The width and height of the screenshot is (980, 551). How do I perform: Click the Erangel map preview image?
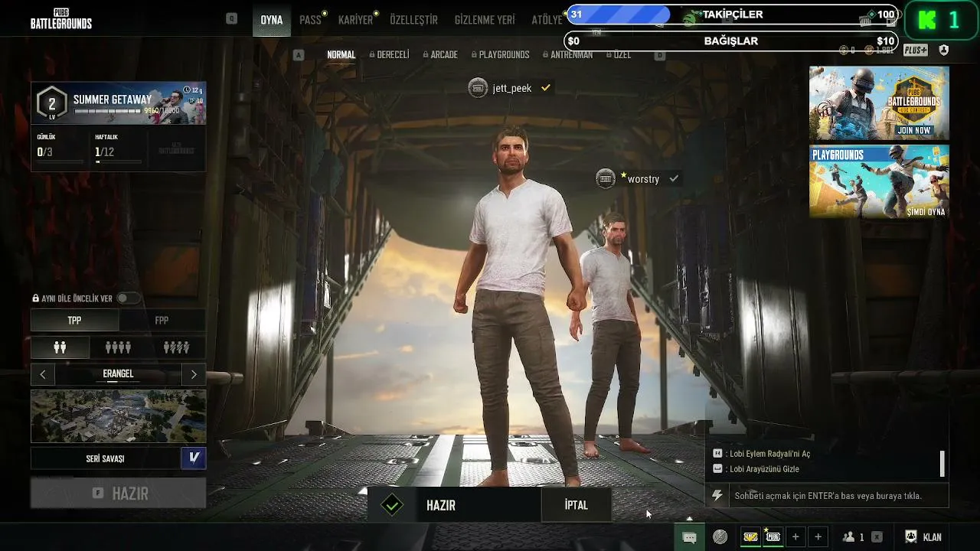(x=119, y=416)
